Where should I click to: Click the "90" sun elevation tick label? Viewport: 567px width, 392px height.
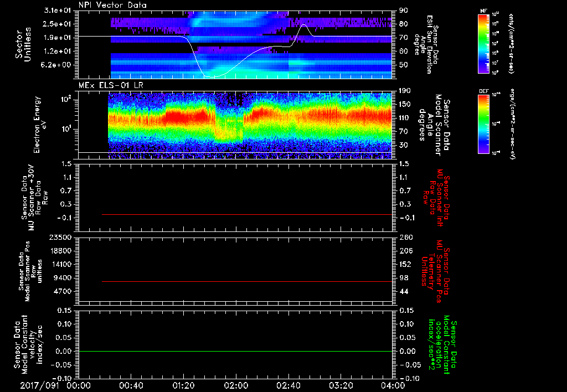tap(404, 11)
